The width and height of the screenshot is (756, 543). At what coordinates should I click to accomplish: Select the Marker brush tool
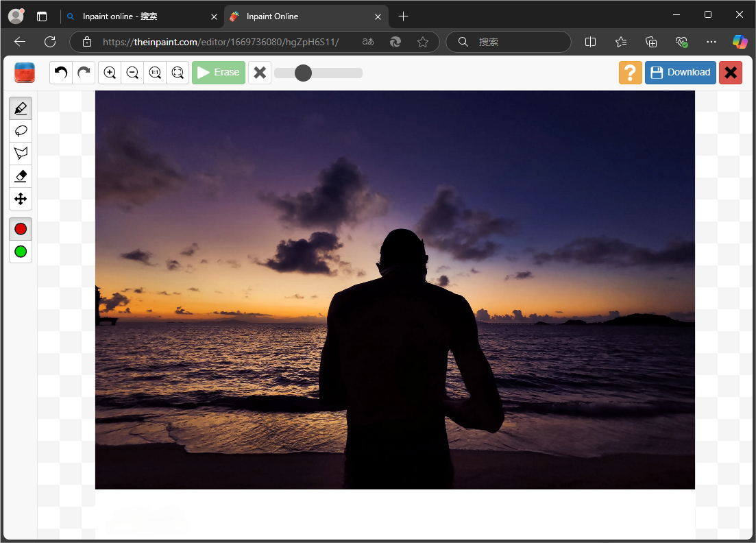(x=21, y=108)
